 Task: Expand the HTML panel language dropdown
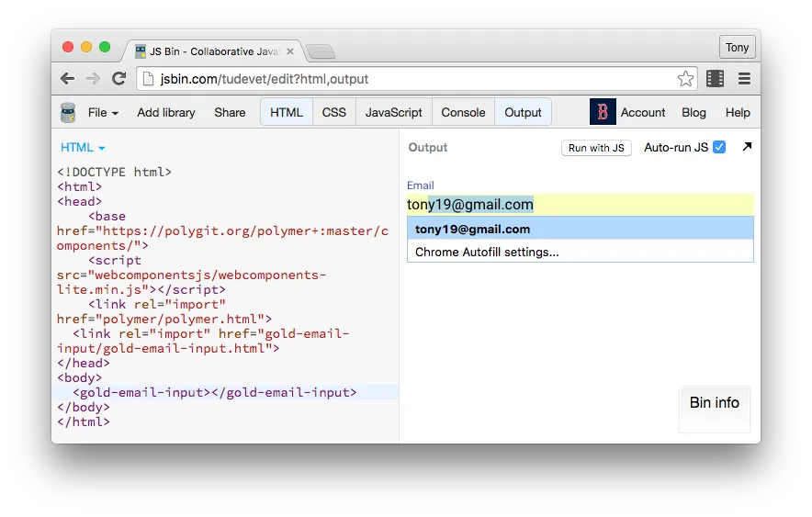[83, 148]
